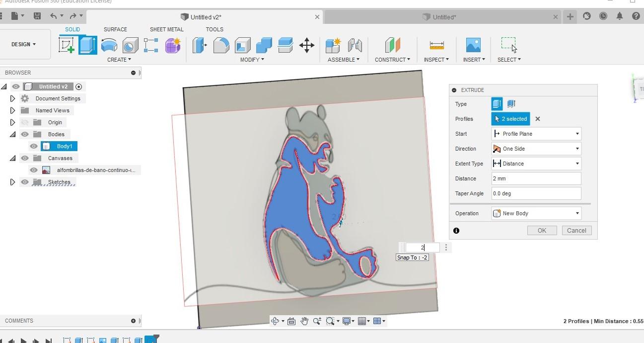This screenshot has width=644, height=343.
Task: Select the Revolve tool
Action: [x=109, y=46]
